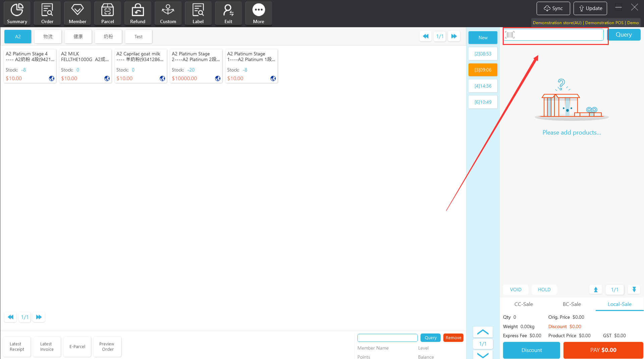Image resolution: width=644 pixels, height=359 pixels.
Task: Click the Discount button
Action: click(531, 350)
